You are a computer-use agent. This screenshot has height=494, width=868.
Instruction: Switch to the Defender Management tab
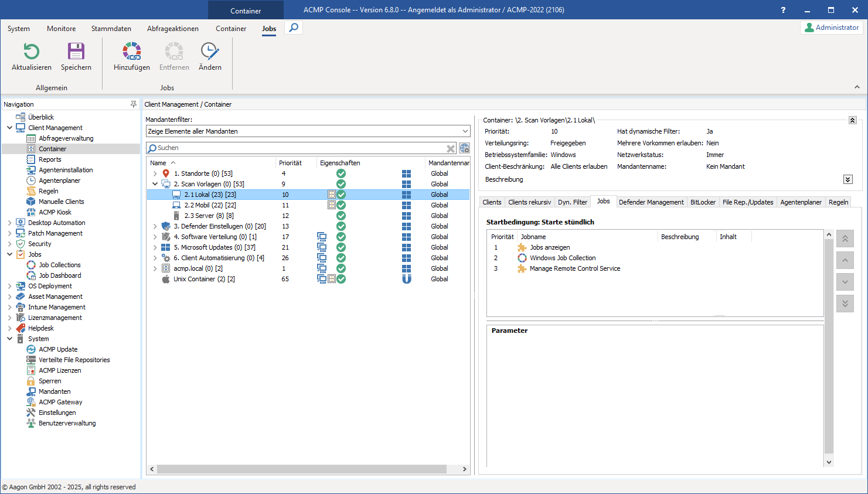[x=651, y=202]
